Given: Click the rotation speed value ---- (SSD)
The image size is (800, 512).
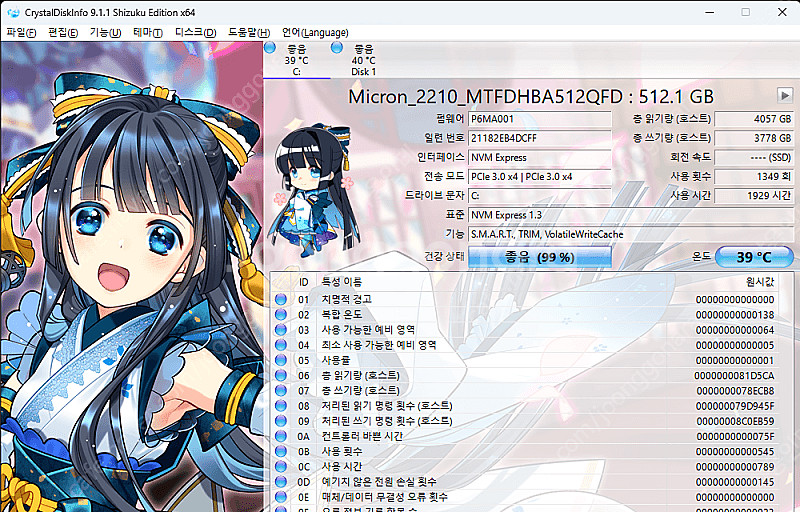Looking at the screenshot, I should pos(754,158).
